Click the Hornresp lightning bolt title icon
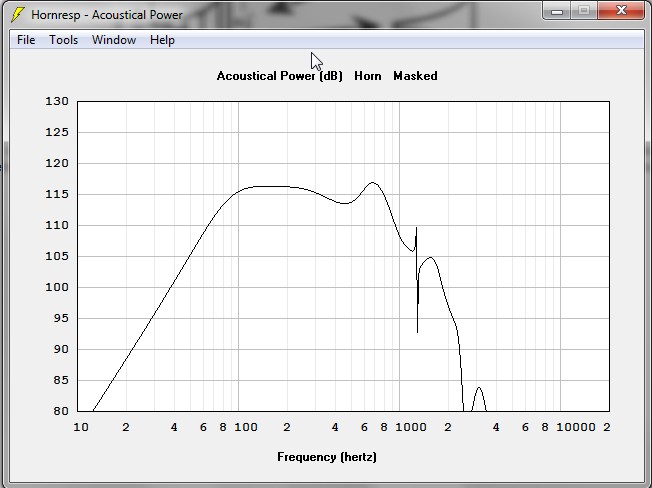 pos(17,15)
